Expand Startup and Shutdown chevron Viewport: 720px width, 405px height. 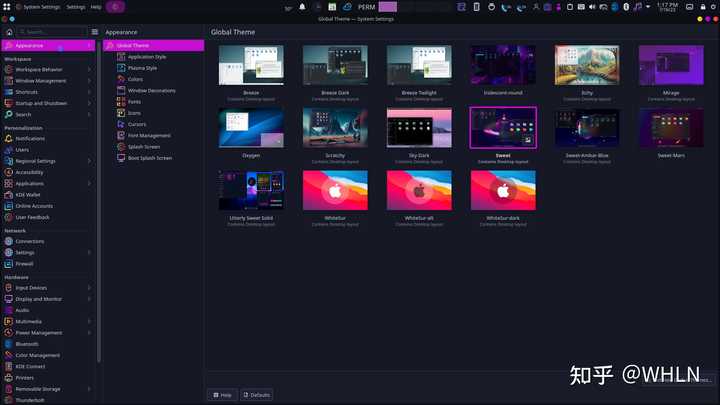pyautogui.click(x=89, y=103)
